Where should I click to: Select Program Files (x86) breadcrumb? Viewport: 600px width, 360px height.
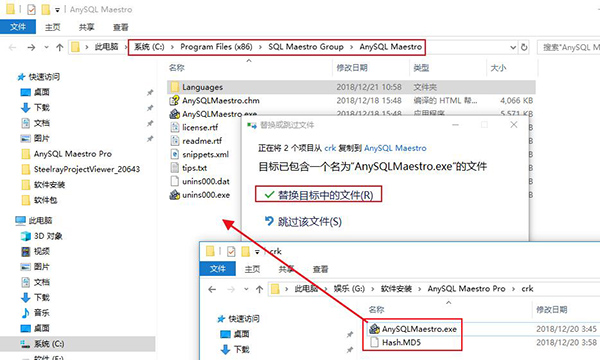[216, 47]
